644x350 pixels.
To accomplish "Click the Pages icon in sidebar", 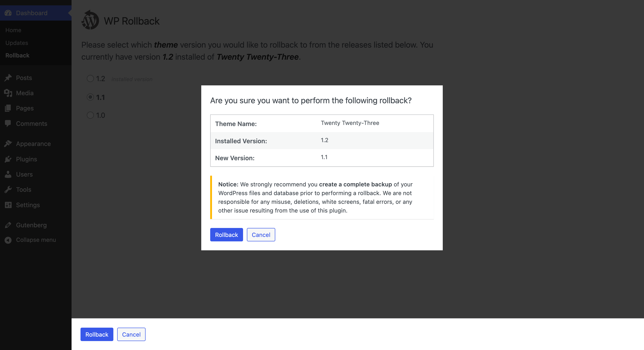I will pyautogui.click(x=8, y=108).
